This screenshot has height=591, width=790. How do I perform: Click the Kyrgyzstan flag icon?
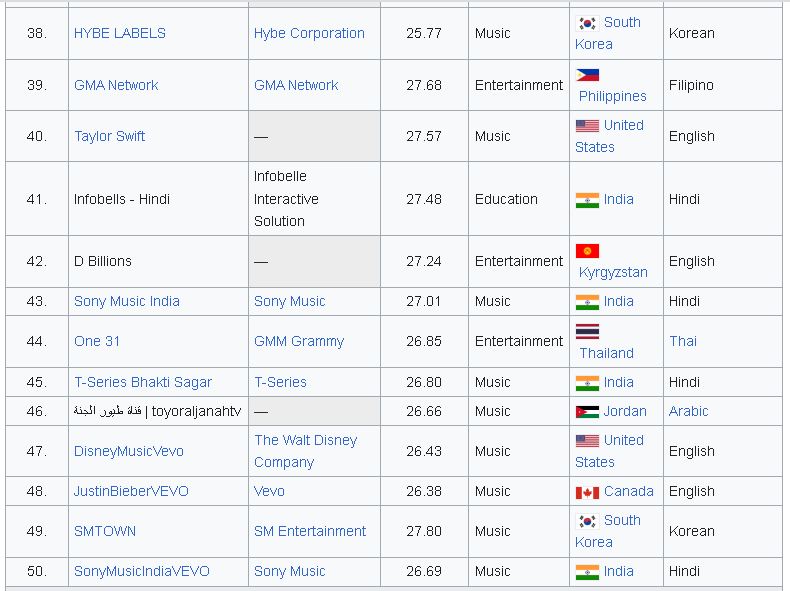587,251
